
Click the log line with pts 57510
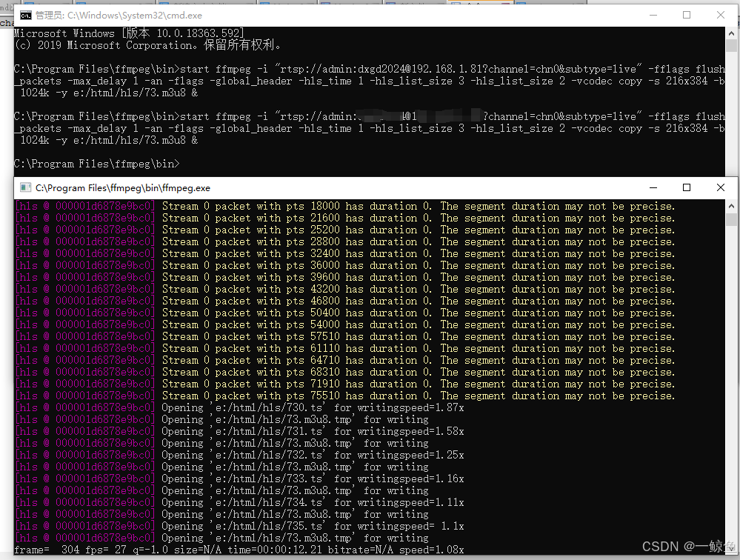[x=345, y=336]
